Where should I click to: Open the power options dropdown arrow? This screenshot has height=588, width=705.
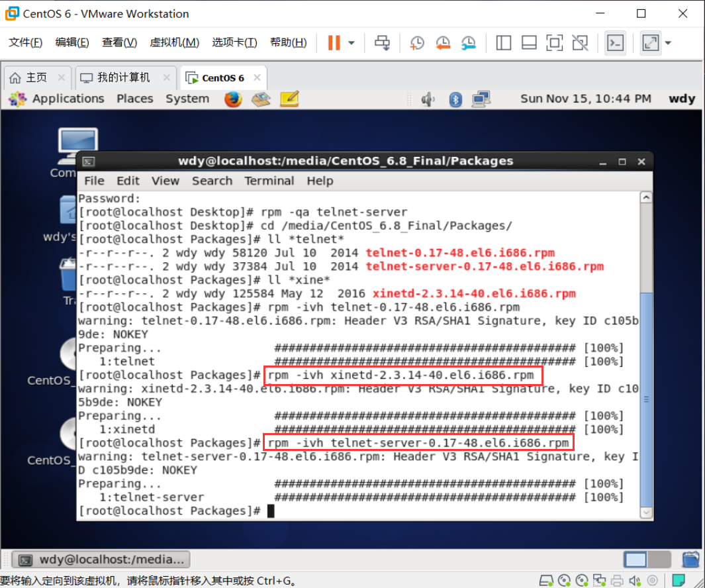(352, 43)
